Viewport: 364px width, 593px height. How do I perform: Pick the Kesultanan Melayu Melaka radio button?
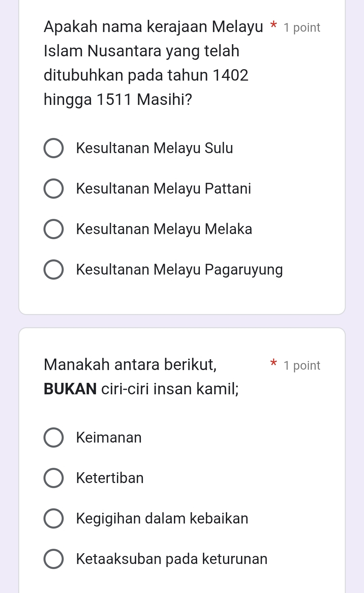(x=54, y=229)
